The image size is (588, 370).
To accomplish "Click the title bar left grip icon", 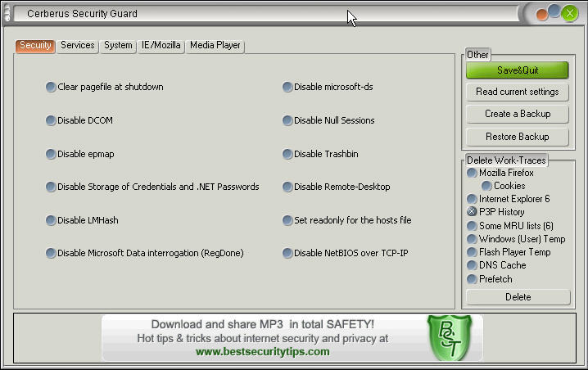I will coord(7,13).
